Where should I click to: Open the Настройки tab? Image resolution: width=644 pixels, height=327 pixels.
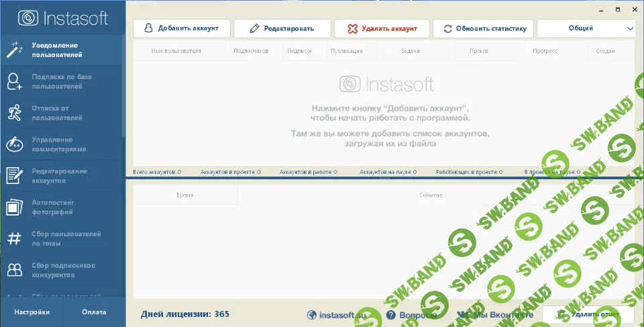pyautogui.click(x=32, y=312)
